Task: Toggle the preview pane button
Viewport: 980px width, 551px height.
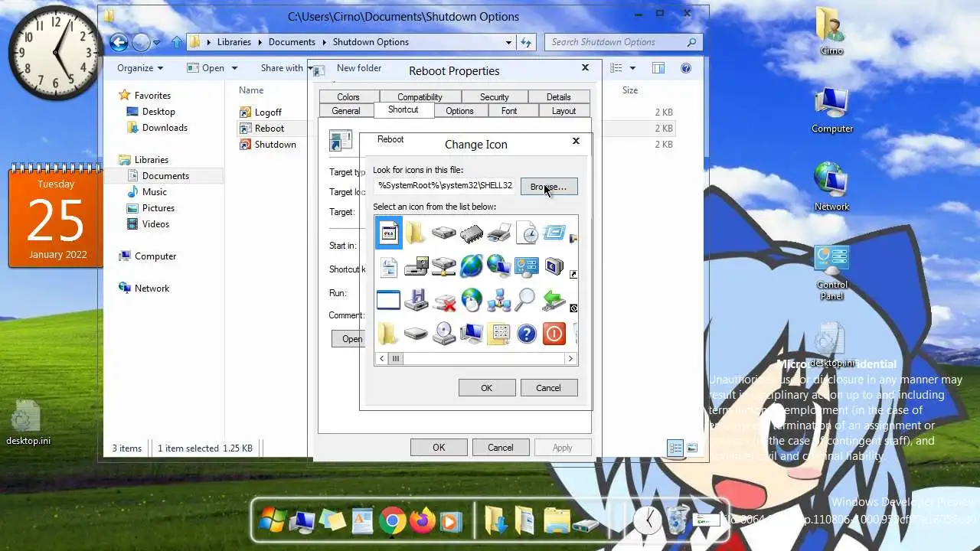Action: click(x=658, y=68)
